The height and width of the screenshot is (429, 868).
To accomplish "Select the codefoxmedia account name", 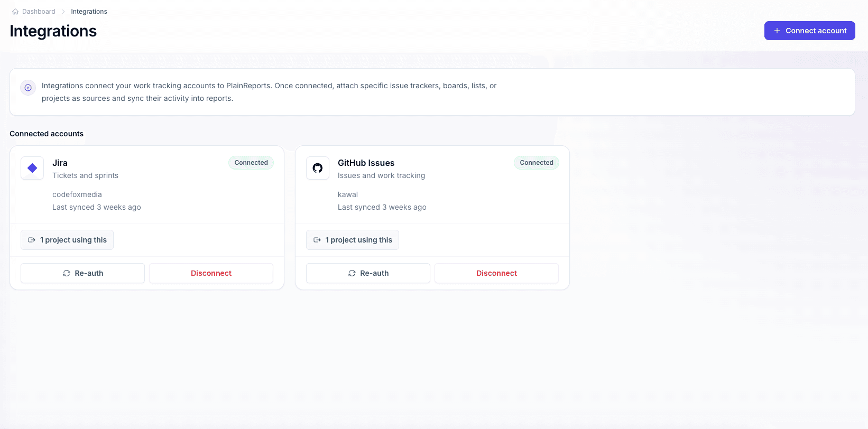I will coord(77,194).
